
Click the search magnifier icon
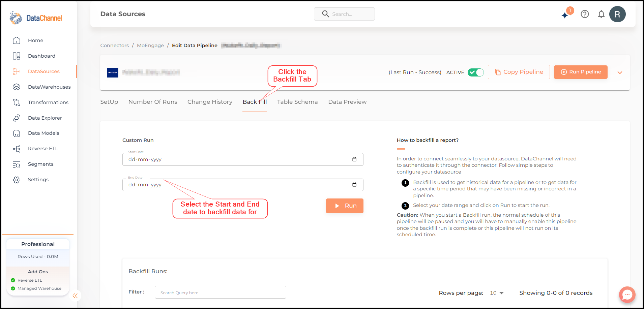(325, 14)
